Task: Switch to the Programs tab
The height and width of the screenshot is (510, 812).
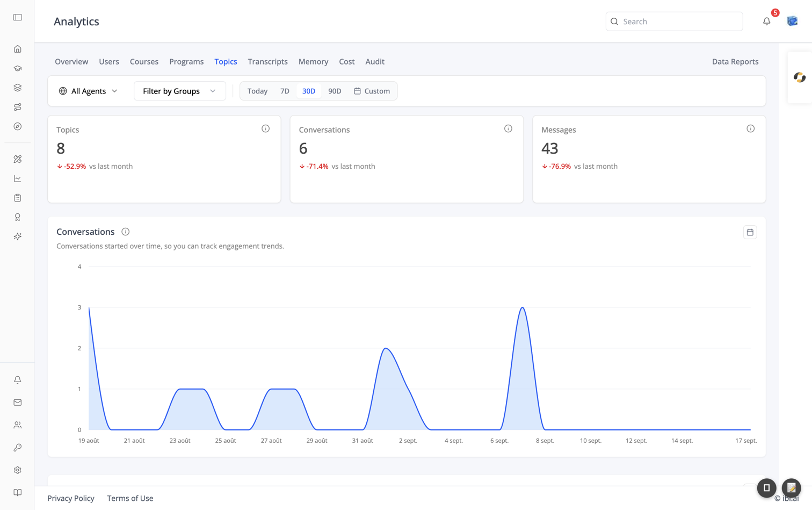Action: tap(186, 61)
